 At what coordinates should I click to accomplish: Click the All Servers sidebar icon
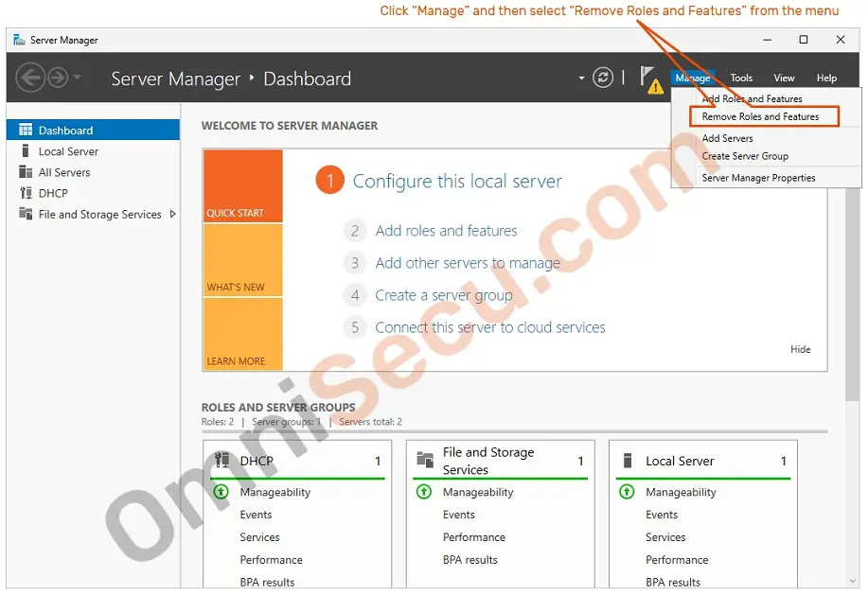pos(26,172)
